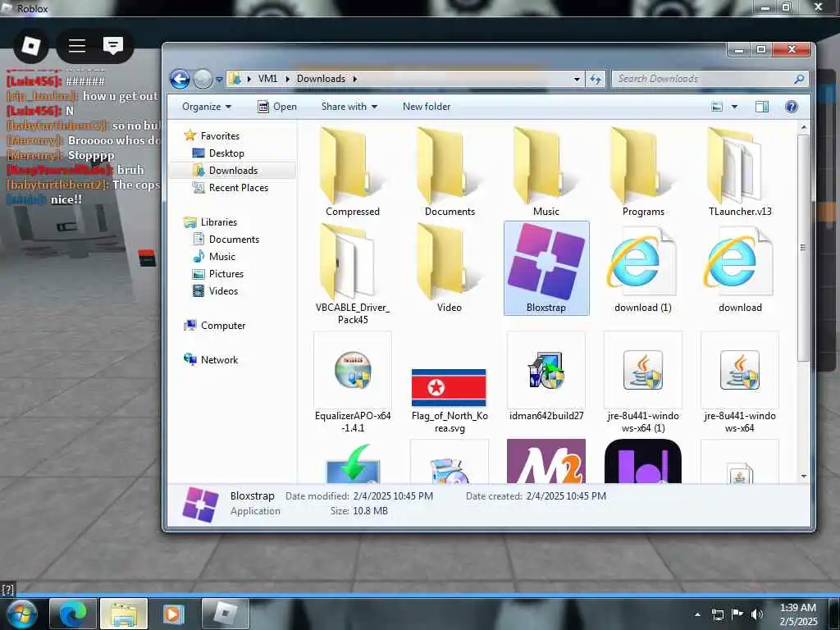Click the taskbar clock and date

pyautogui.click(x=798, y=614)
